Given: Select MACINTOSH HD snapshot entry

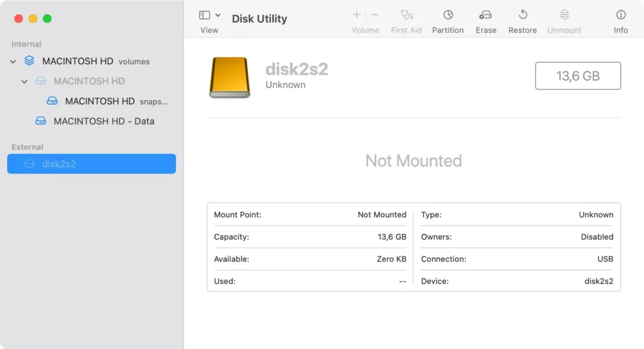Looking at the screenshot, I should [92, 101].
